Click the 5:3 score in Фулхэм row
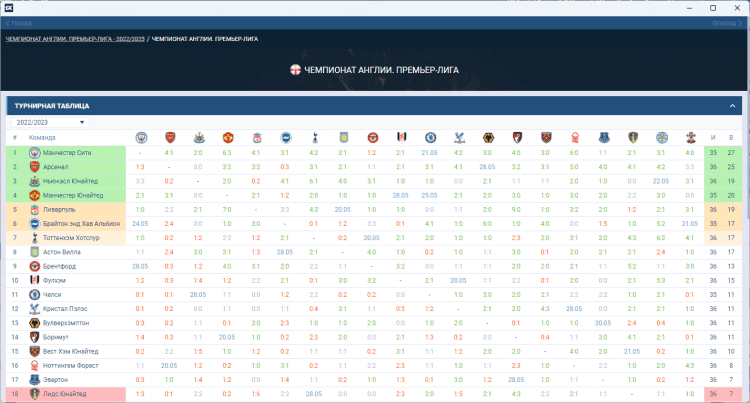The height and width of the screenshot is (403, 750). 661,280
